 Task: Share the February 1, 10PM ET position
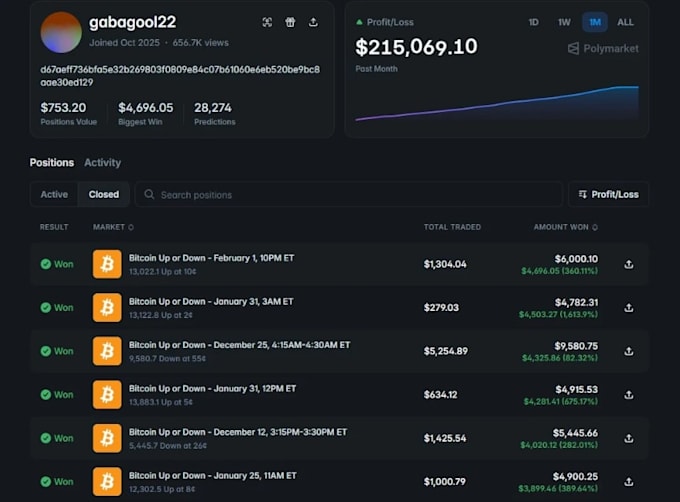point(629,264)
